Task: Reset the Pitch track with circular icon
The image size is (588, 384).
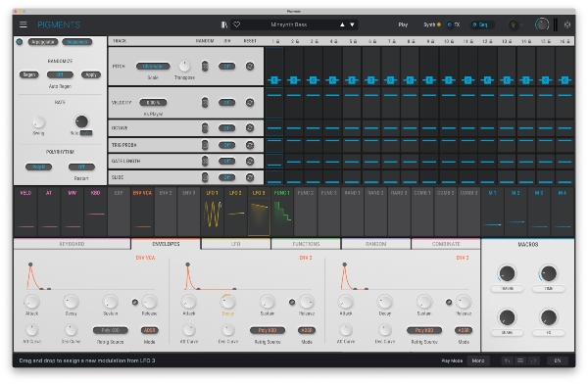Action: [250, 66]
